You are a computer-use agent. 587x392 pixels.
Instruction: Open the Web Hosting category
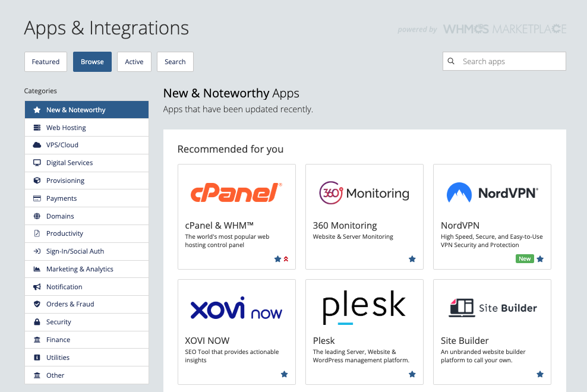tap(87, 128)
